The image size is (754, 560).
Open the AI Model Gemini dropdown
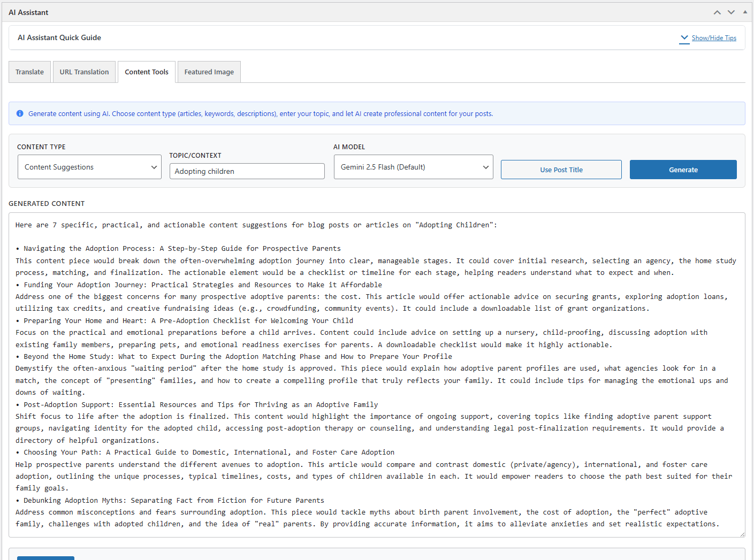point(413,167)
